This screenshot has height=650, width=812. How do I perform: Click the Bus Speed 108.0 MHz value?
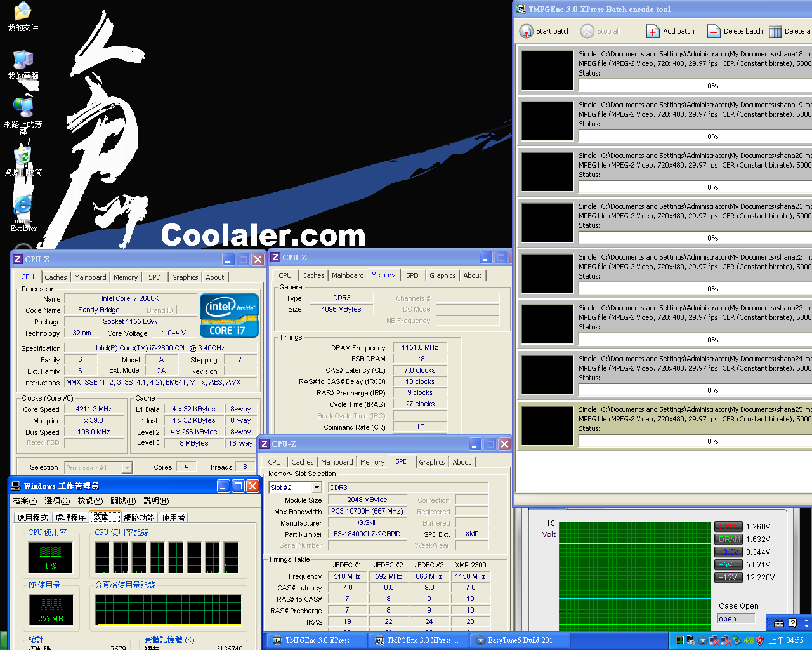94,432
